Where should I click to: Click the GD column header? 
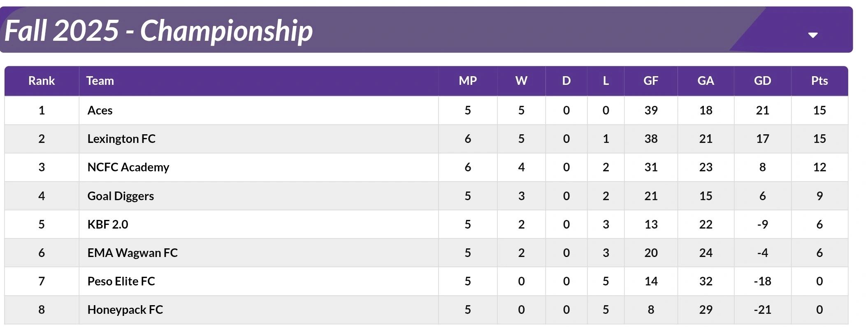coord(762,81)
